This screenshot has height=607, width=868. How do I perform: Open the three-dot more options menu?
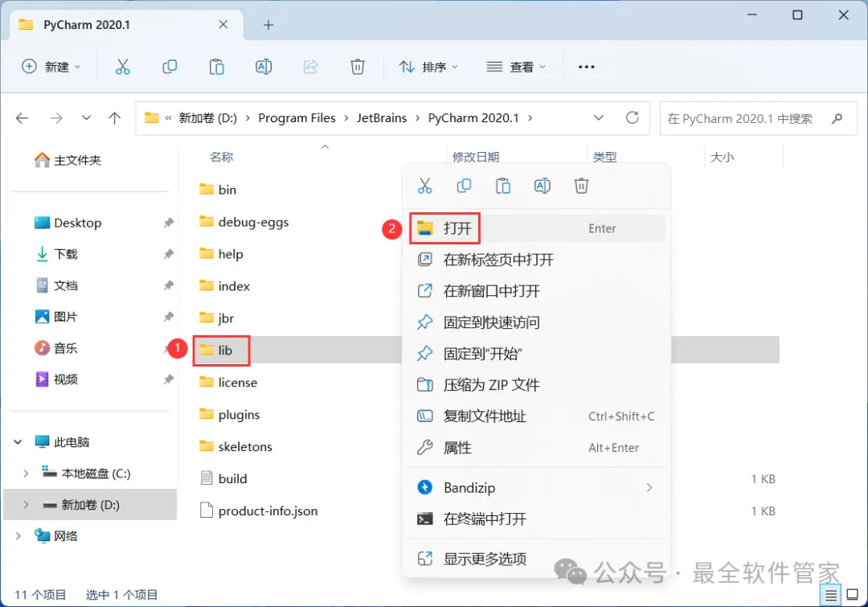586,67
